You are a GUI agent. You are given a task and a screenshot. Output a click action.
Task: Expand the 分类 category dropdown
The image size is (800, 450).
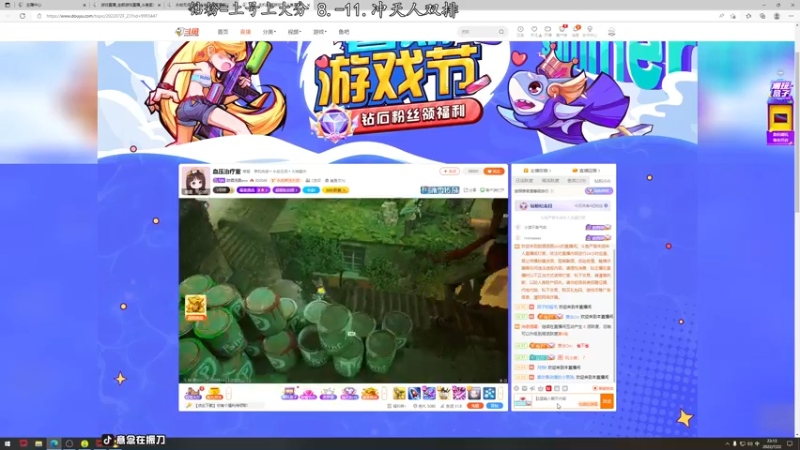[x=269, y=32]
